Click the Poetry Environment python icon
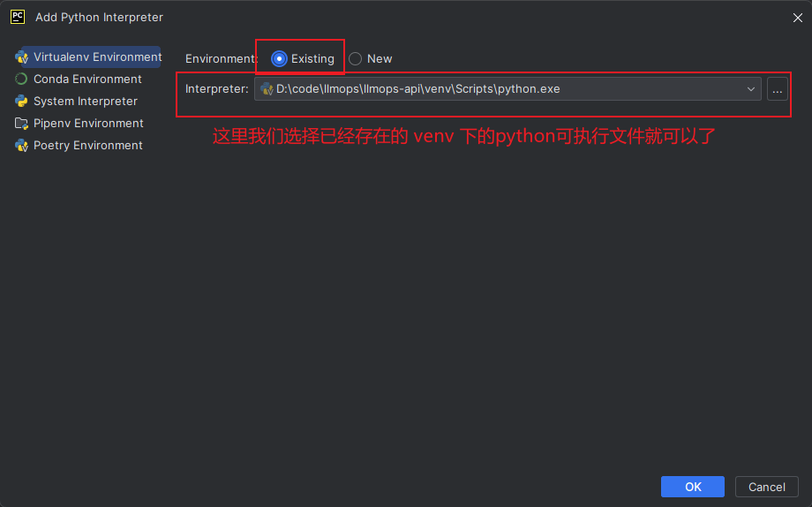Image resolution: width=812 pixels, height=507 pixels. coord(22,145)
